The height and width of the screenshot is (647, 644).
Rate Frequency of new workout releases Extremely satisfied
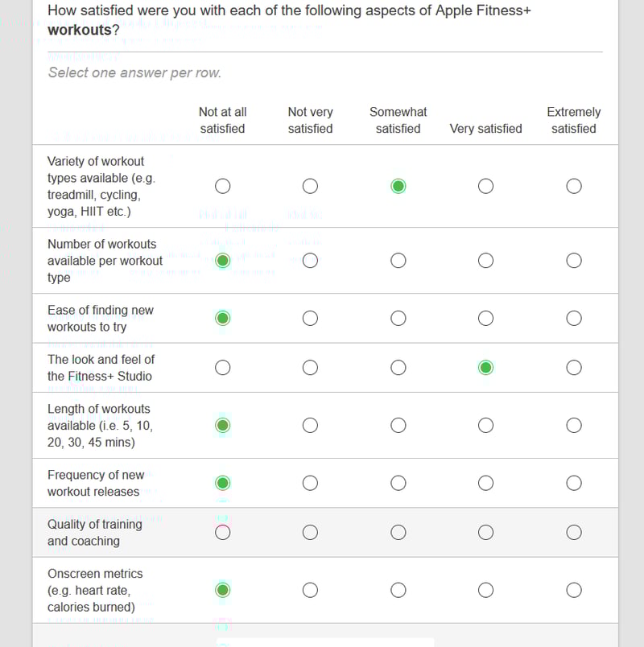[574, 483]
